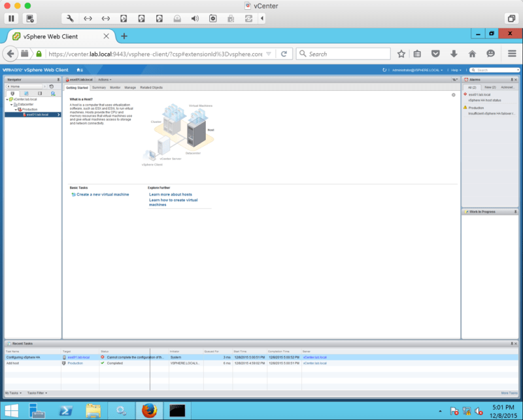This screenshot has height=420, width=523.
Task: Click the Create a new virtual machine link
Action: (103, 194)
